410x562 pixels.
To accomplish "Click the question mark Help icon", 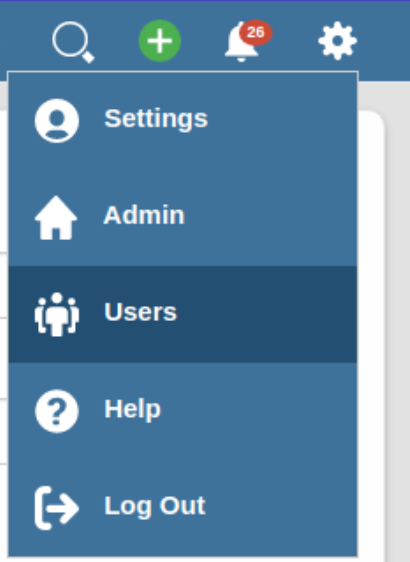I will point(57,411).
